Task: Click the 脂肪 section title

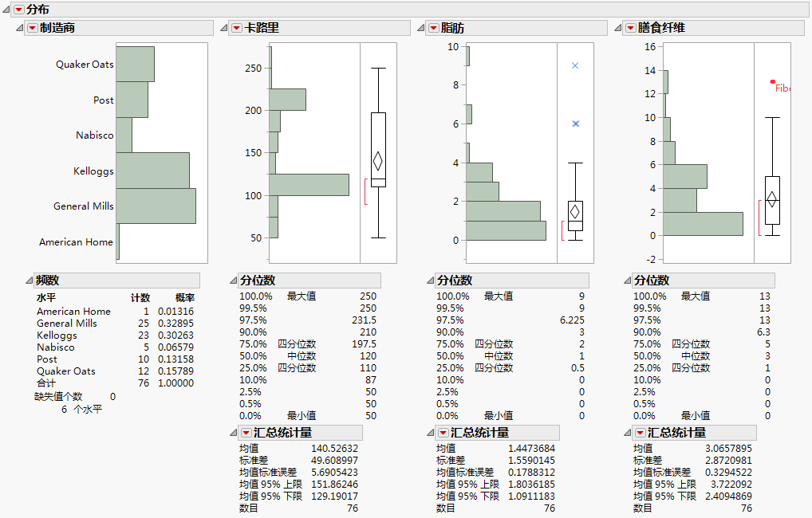Action: (x=452, y=28)
